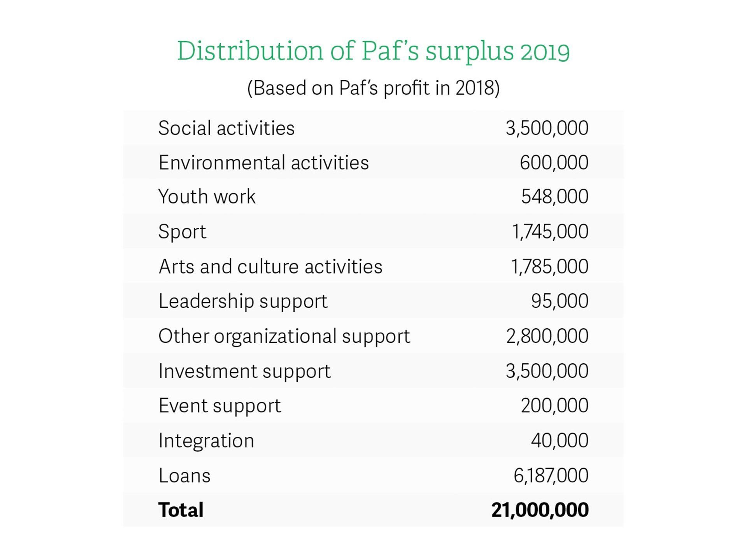Click the Leadership support label
747x560 pixels.
(x=243, y=301)
